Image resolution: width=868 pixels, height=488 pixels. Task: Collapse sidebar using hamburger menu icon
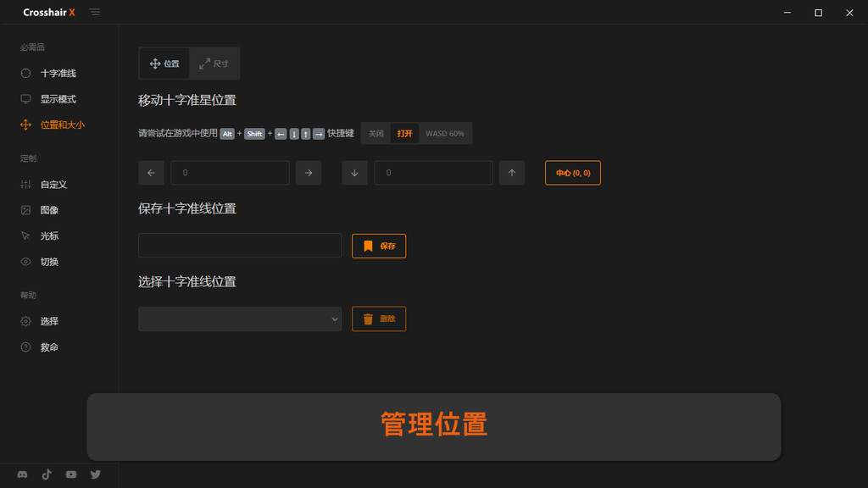pos(94,13)
